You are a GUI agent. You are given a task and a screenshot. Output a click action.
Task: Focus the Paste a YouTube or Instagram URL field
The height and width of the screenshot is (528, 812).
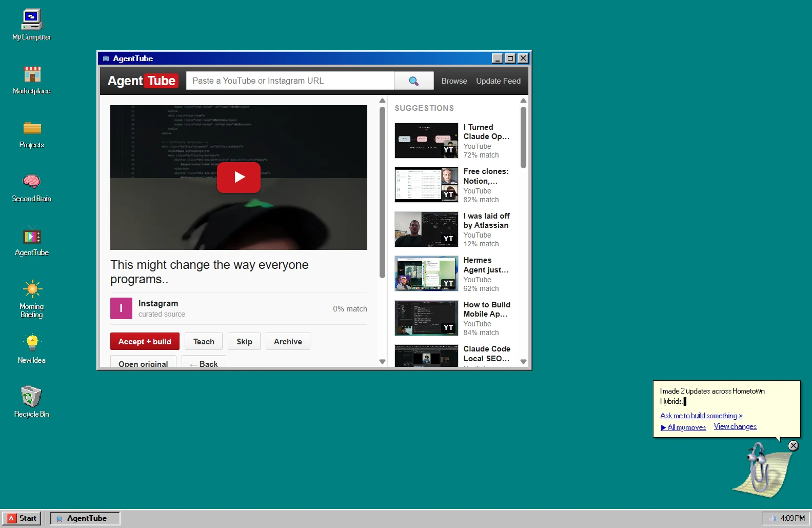click(x=290, y=81)
